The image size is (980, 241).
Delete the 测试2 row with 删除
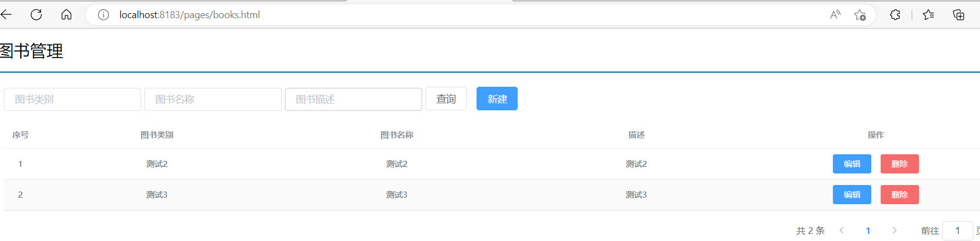click(900, 164)
